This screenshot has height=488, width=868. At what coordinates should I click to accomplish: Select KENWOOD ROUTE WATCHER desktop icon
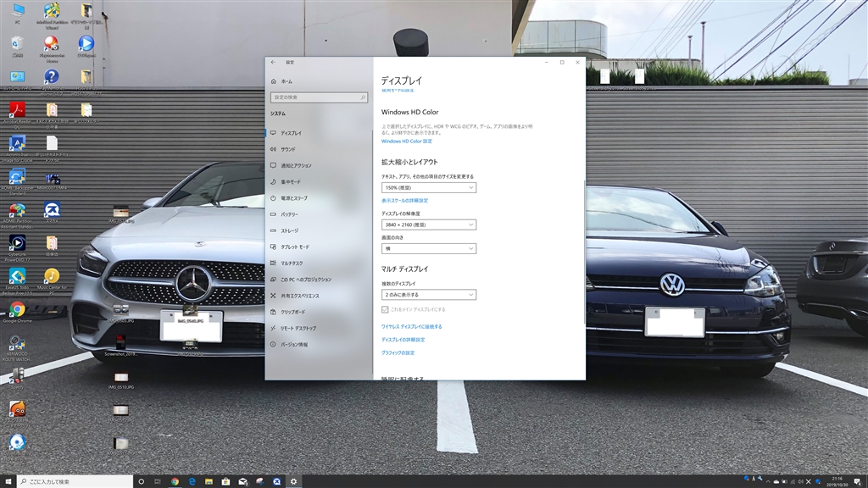click(17, 347)
